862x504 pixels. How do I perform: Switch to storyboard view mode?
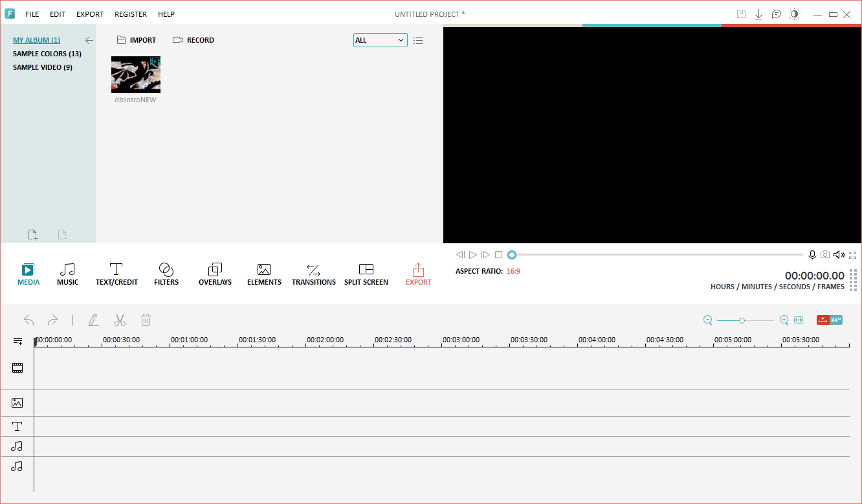[x=836, y=320]
